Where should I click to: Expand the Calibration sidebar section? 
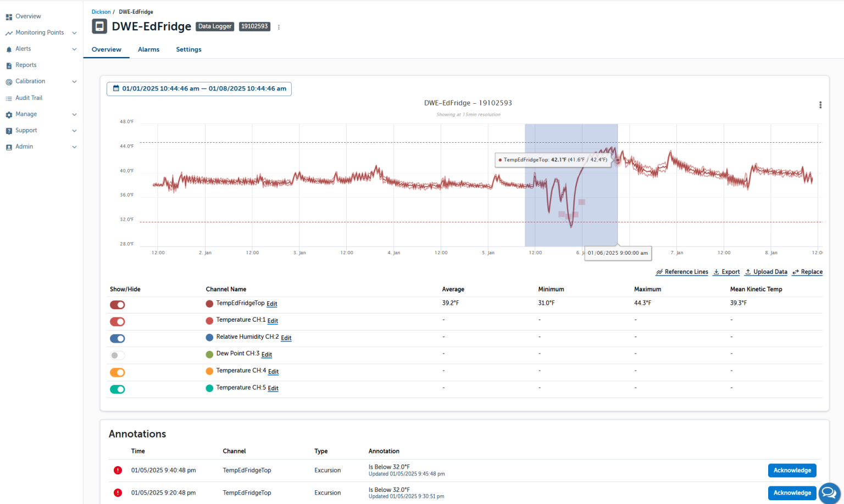pos(74,82)
